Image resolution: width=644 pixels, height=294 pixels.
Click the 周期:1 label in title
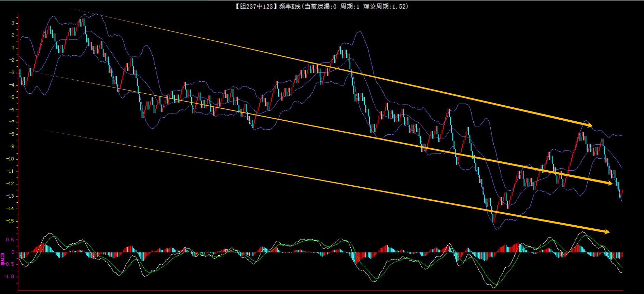tap(350, 6)
